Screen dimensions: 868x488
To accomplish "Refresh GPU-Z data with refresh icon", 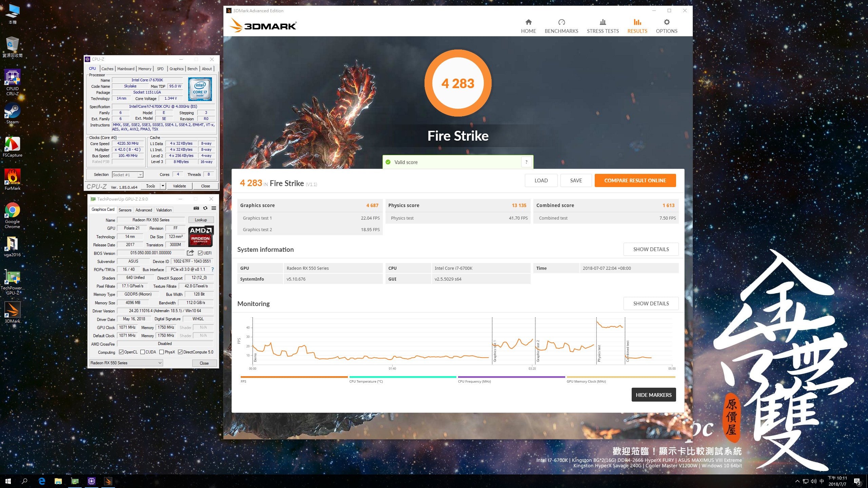I will point(205,208).
